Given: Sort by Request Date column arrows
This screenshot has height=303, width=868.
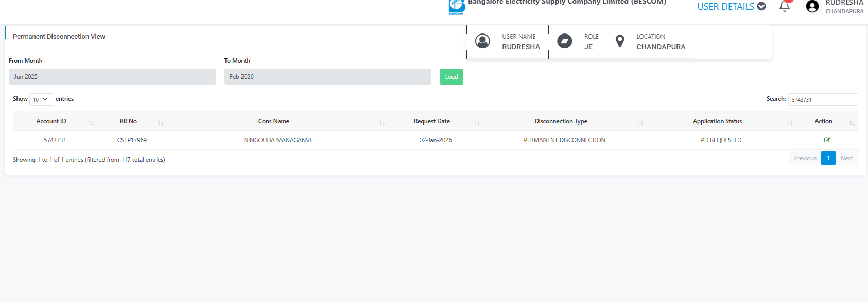Looking at the screenshot, I should pyautogui.click(x=477, y=123).
